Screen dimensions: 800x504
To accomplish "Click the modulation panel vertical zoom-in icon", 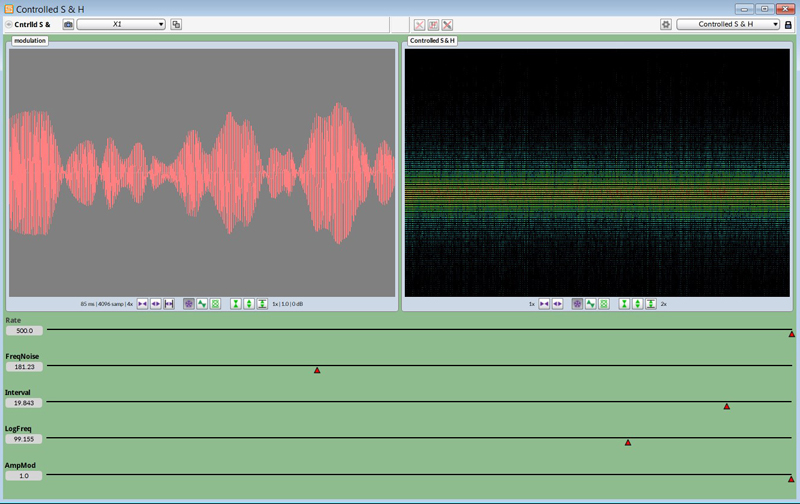I will pos(236,304).
